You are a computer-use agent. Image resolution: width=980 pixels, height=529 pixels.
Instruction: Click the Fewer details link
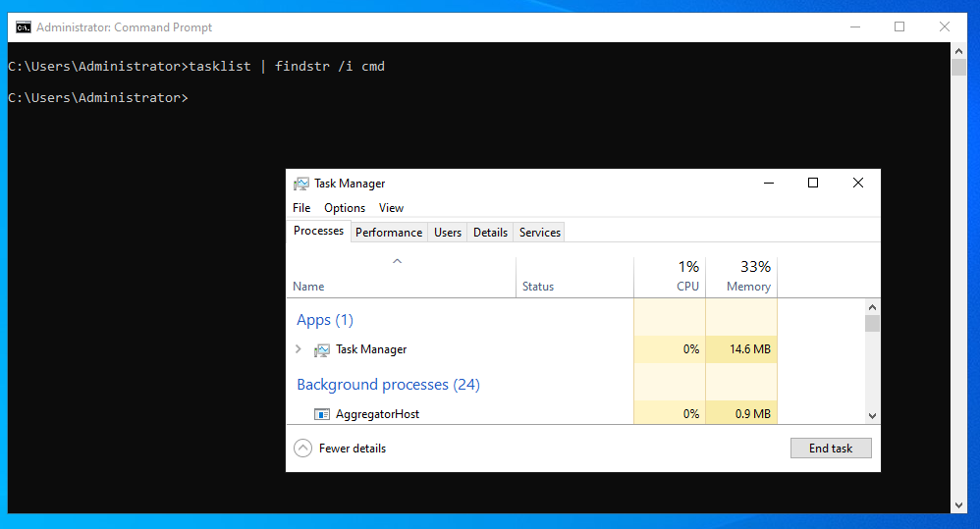point(353,449)
